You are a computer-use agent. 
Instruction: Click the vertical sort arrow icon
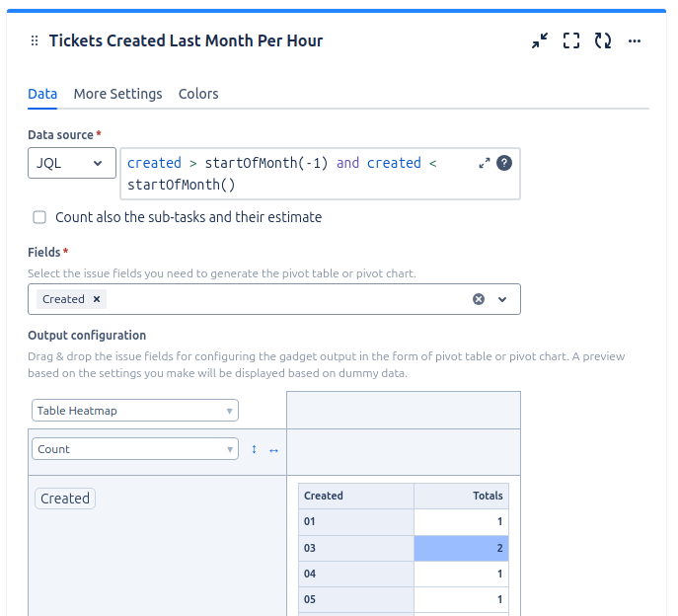(x=254, y=449)
